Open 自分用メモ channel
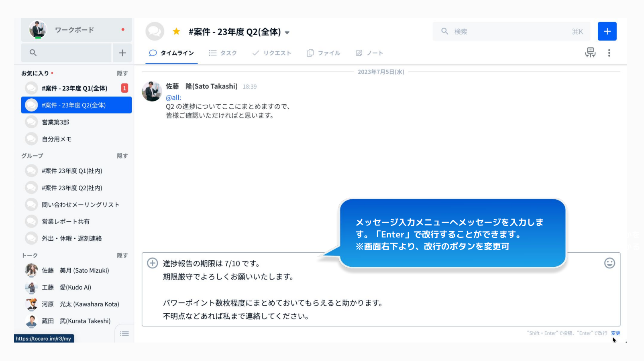Image resolution: width=644 pixels, height=361 pixels. tap(76, 139)
